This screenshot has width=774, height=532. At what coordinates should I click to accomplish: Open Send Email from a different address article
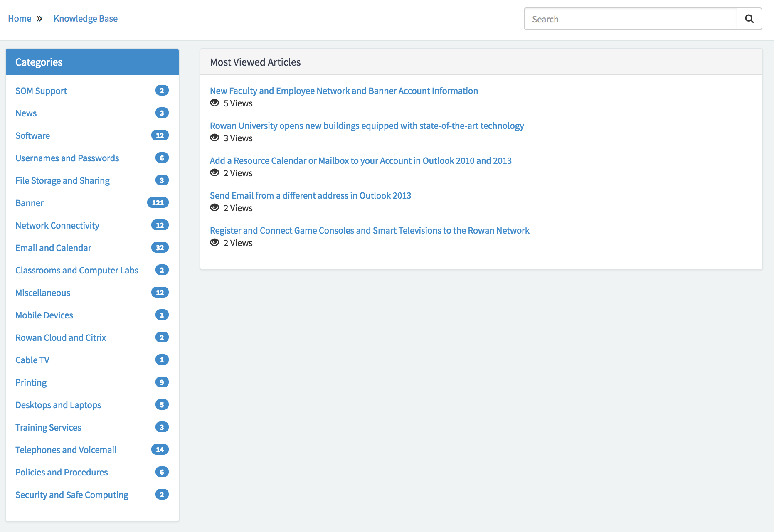311,195
